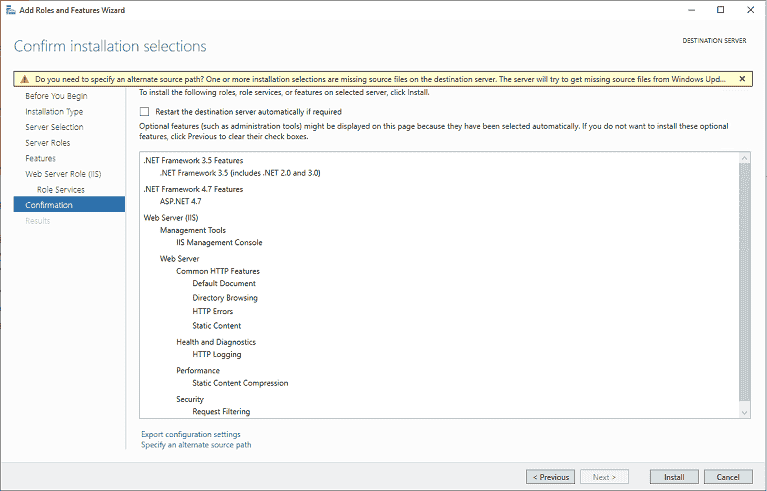The width and height of the screenshot is (767, 491).
Task: Dismiss the alternate source path warning
Action: click(x=742, y=79)
